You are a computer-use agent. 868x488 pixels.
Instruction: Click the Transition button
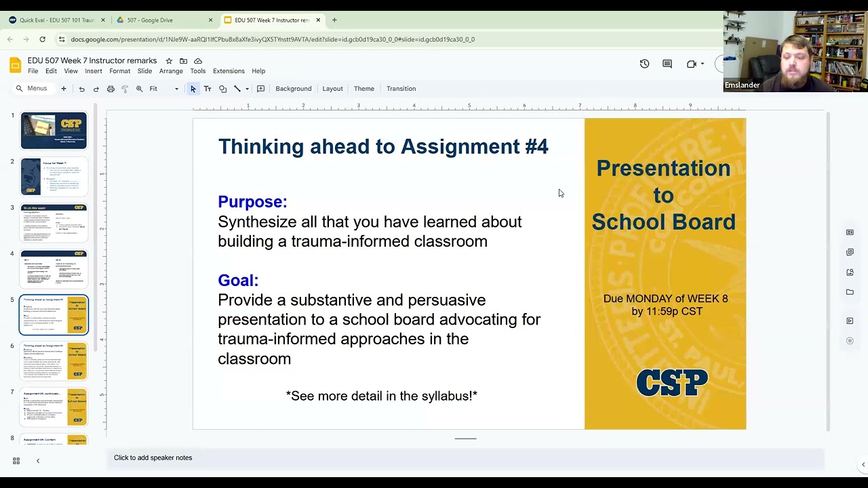pos(401,89)
